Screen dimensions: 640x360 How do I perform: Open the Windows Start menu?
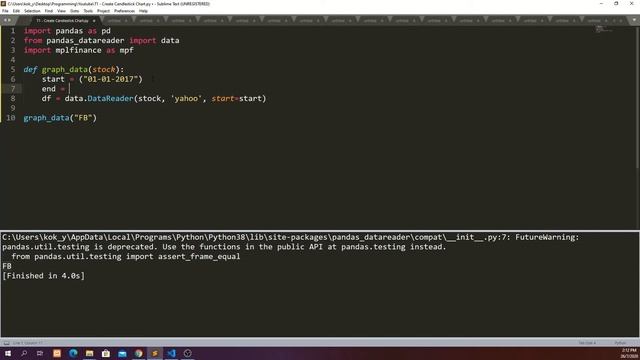(x=8, y=353)
